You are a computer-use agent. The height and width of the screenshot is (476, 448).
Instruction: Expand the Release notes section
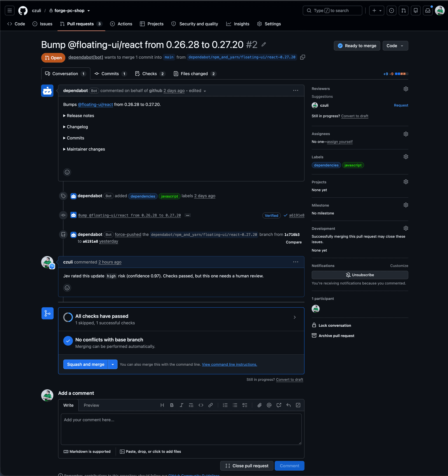[x=79, y=116]
